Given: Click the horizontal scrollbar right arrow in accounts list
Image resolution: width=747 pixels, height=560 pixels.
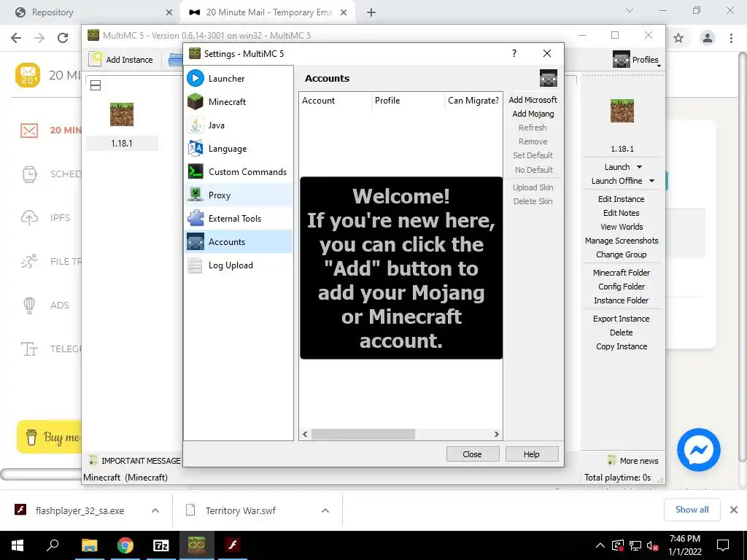Looking at the screenshot, I should pyautogui.click(x=496, y=435).
